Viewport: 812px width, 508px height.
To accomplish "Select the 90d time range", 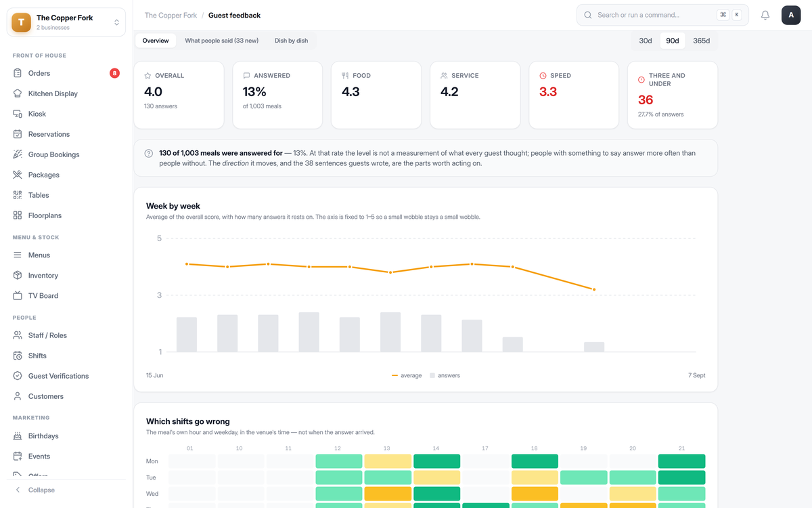I will click(673, 41).
